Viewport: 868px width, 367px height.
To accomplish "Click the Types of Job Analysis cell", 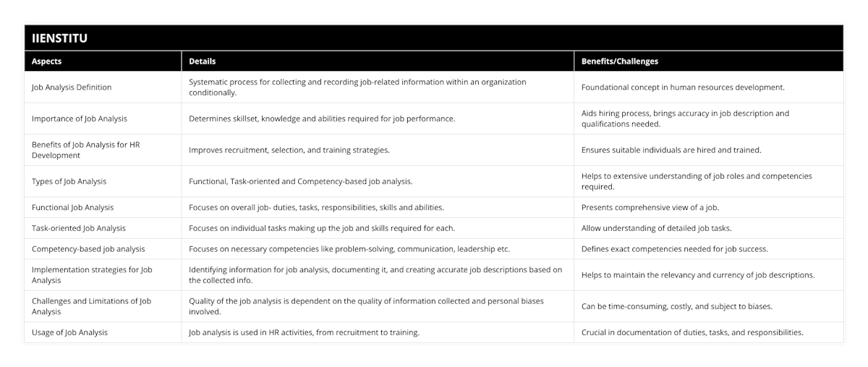I will coord(69,181).
